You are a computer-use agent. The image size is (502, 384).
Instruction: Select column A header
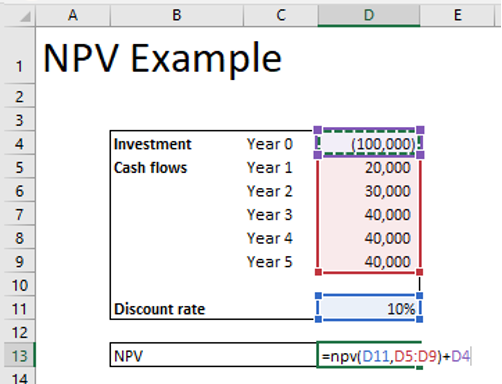(73, 15)
